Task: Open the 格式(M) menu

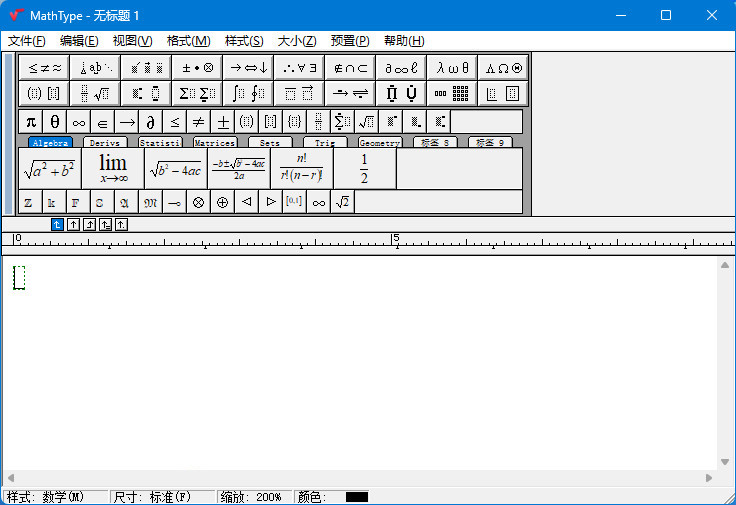Action: (x=188, y=41)
